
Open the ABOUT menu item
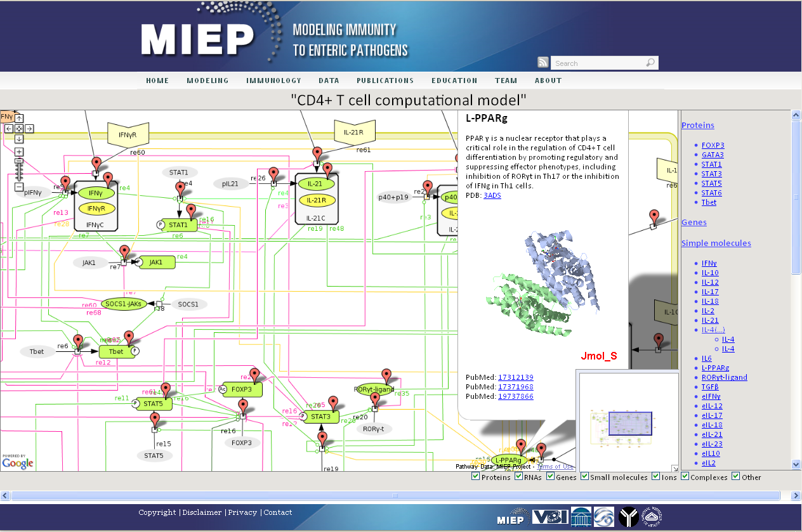(x=548, y=81)
